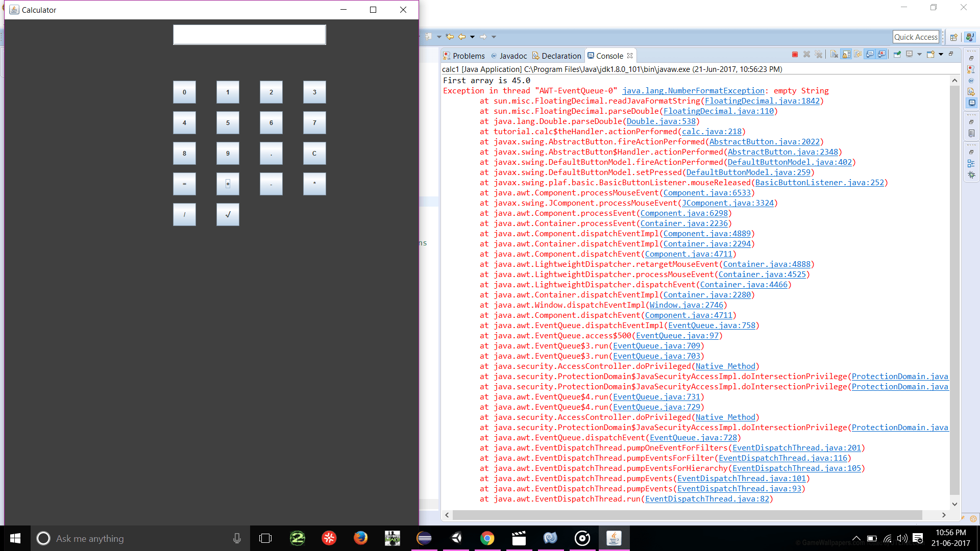Click the calculator display text field
980x551 pixels.
pyautogui.click(x=249, y=35)
